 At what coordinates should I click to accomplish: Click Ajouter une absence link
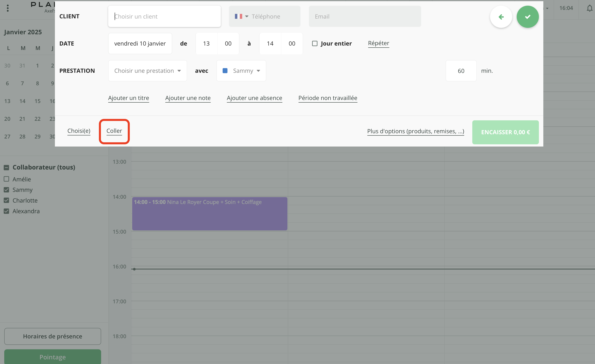pos(254,98)
